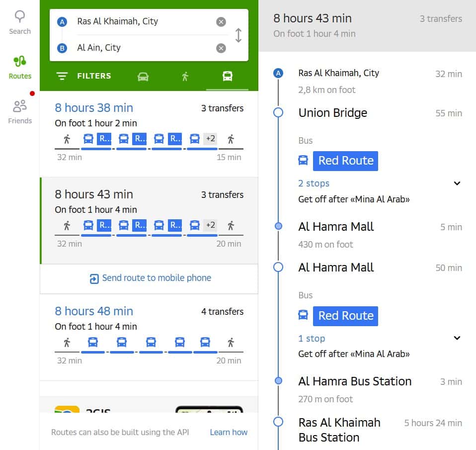The height and width of the screenshot is (450, 476).
Task: Switch to car route mode
Action: pyautogui.click(x=143, y=76)
